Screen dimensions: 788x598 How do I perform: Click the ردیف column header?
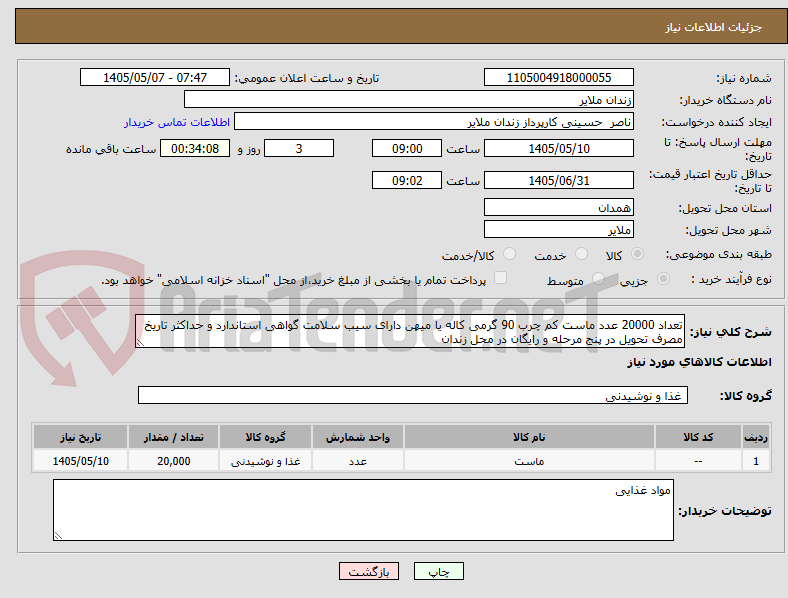point(756,437)
